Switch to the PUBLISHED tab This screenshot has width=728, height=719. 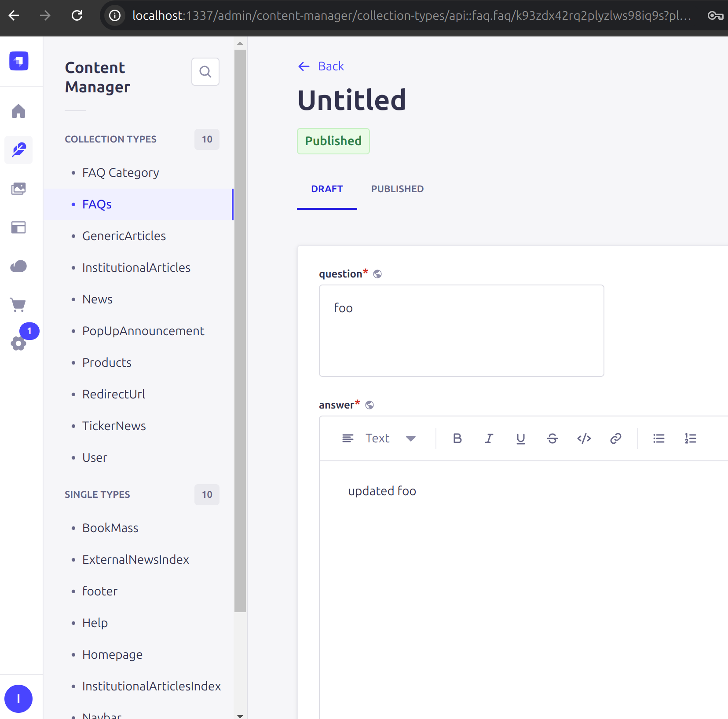click(397, 189)
